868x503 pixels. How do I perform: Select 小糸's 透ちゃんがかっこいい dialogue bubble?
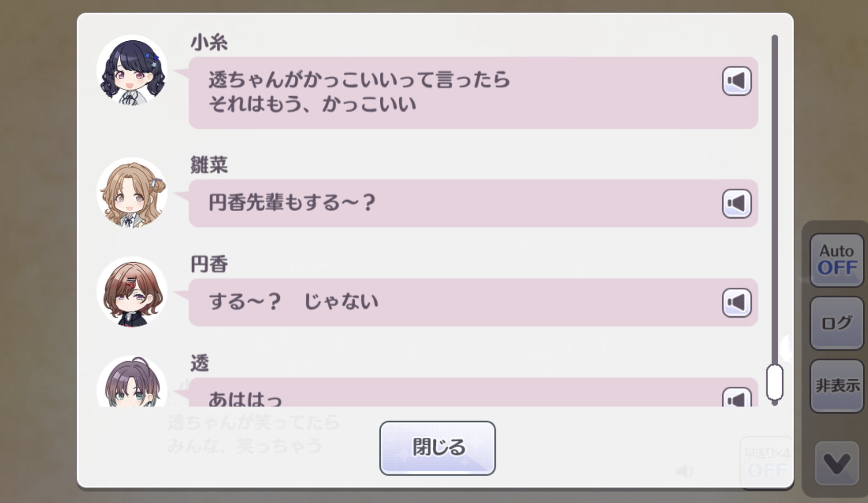point(473,93)
